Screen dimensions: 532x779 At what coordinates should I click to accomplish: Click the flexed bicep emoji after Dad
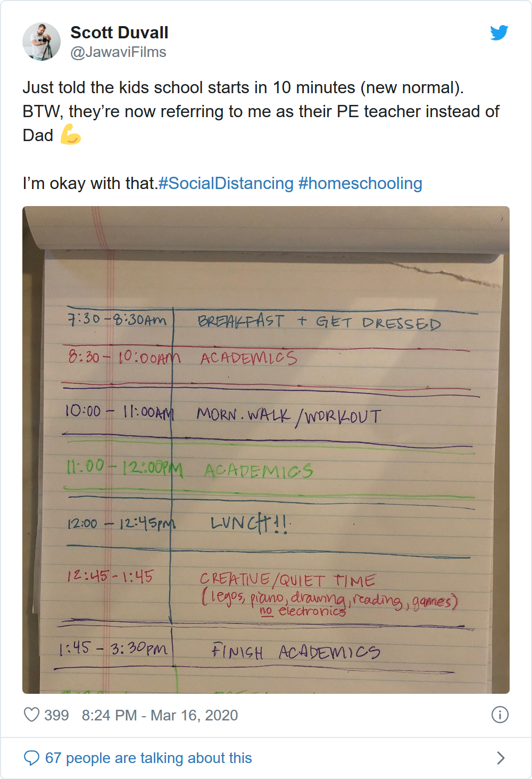click(x=70, y=134)
